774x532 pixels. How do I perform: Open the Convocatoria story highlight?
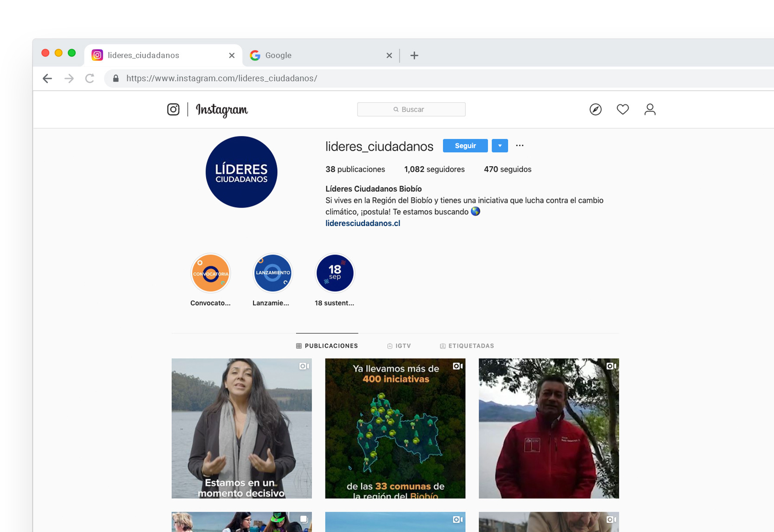point(210,273)
